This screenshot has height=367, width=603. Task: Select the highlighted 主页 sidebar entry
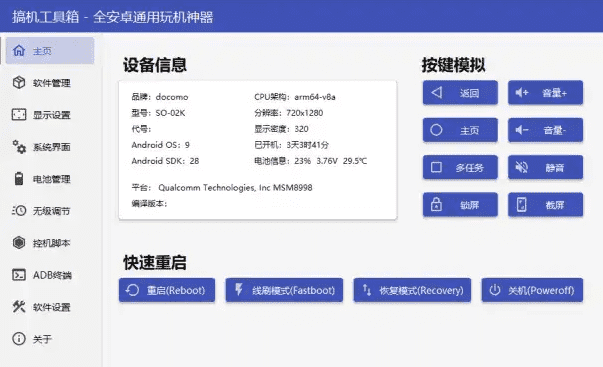(x=50, y=50)
